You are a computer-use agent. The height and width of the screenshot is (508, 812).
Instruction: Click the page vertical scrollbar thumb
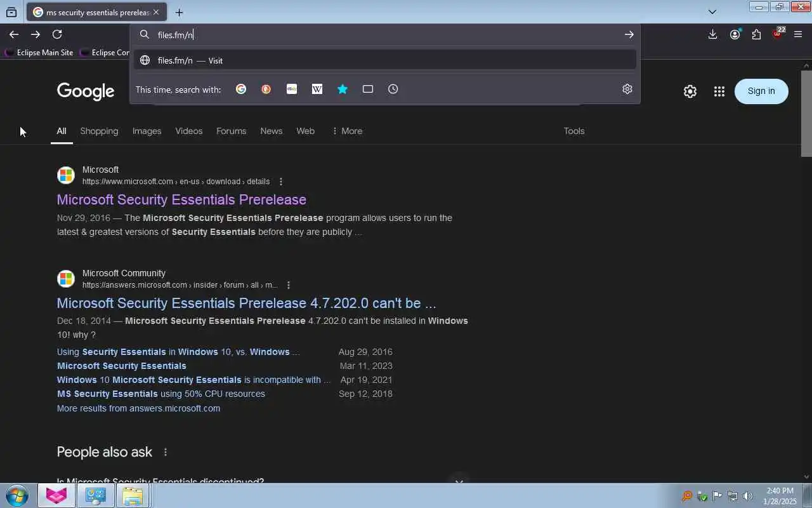pyautogui.click(x=806, y=113)
